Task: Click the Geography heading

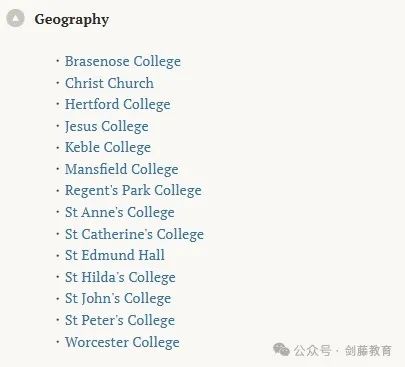Action: click(x=72, y=20)
